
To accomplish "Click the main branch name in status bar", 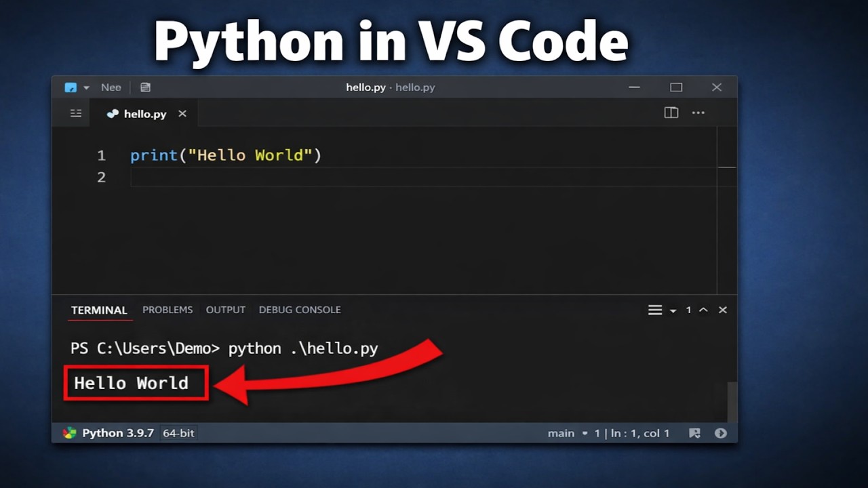I will [x=561, y=433].
